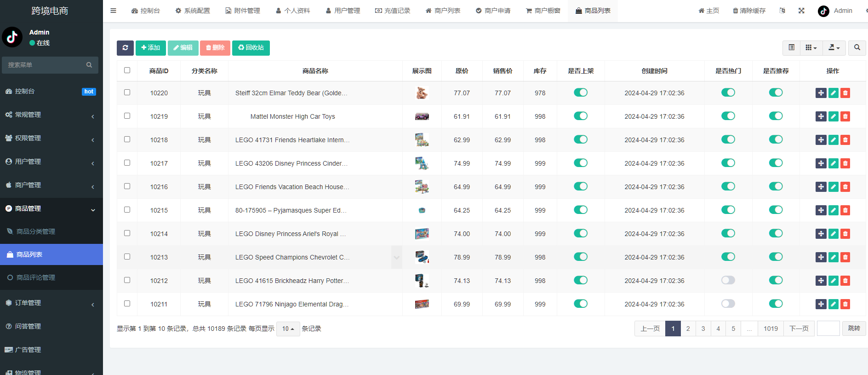Click the fullscreen icon in top bar
The image size is (868, 375).
[x=801, y=11]
